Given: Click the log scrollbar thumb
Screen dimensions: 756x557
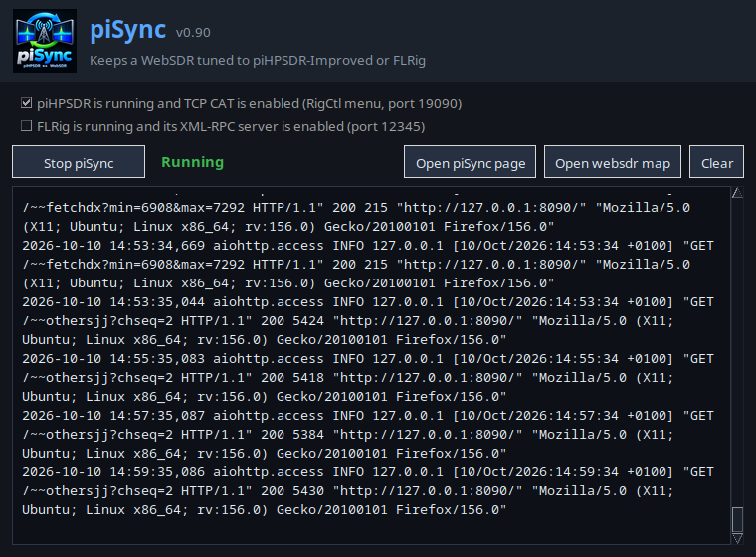Looking at the screenshot, I should coord(737,519).
